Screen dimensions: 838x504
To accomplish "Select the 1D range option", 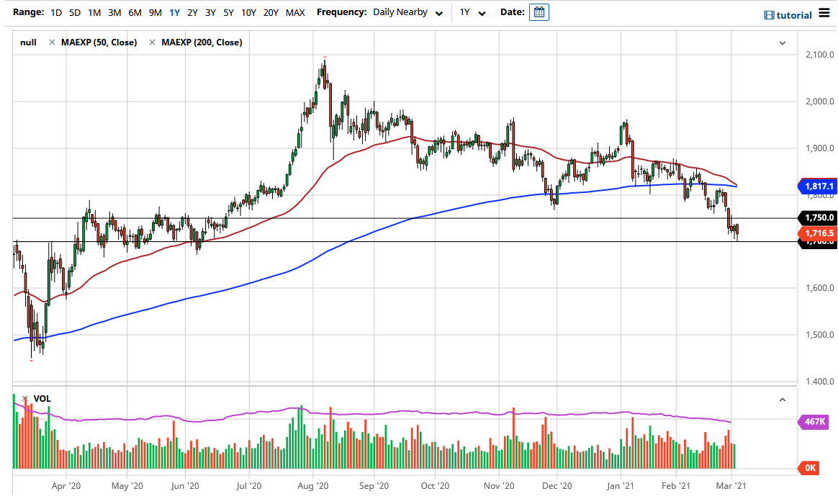I will tap(56, 12).
